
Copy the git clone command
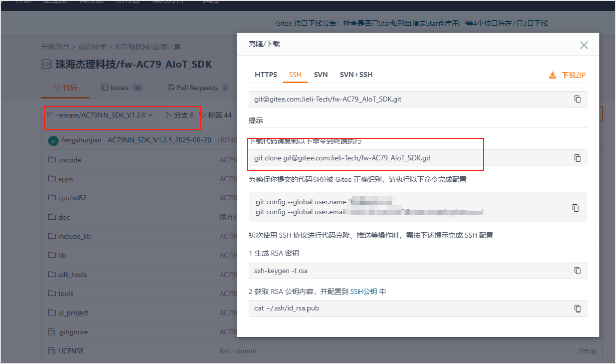pyautogui.click(x=577, y=158)
